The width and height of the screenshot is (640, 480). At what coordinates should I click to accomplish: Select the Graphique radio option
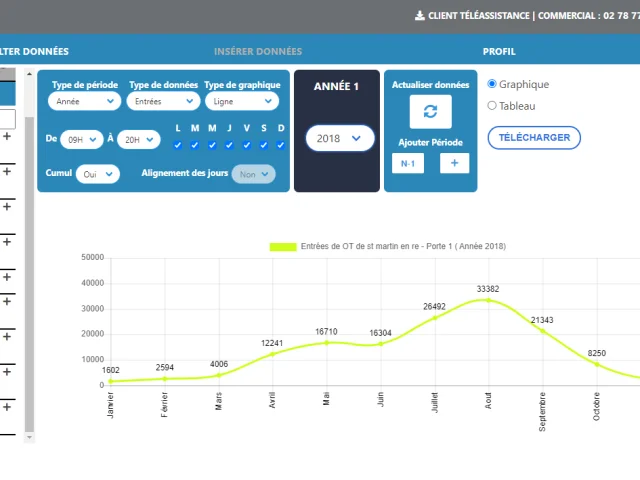click(x=492, y=85)
